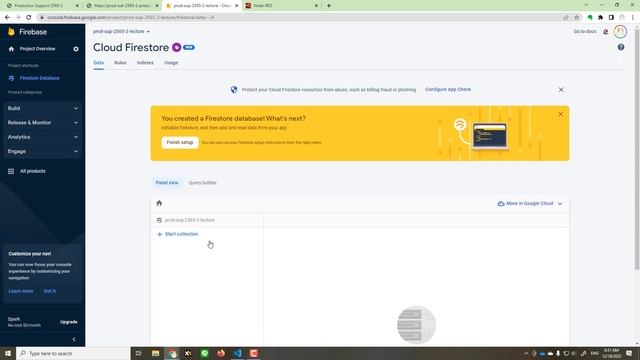Open More in Google Cloud dropdown
The image size is (640, 360).
[x=529, y=204]
